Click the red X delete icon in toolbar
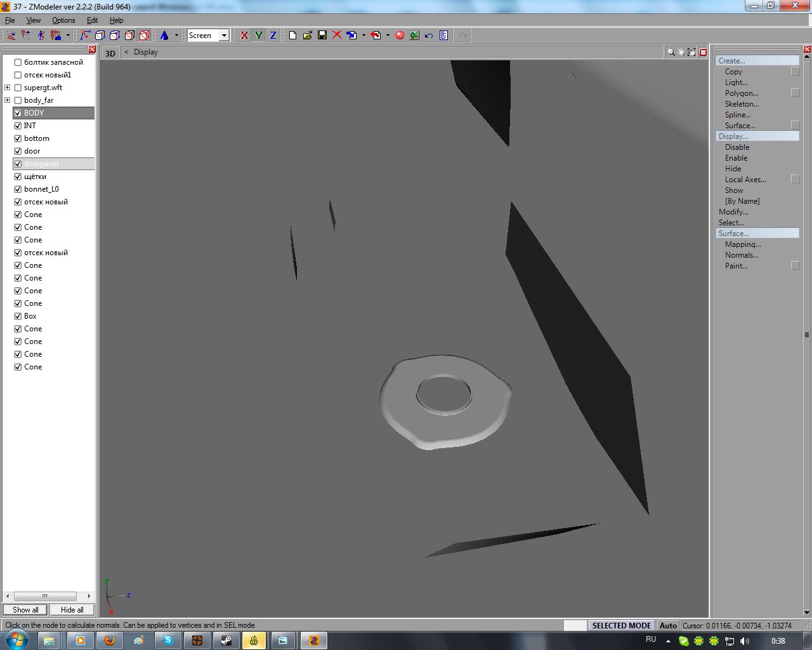The image size is (812, 650). click(x=337, y=36)
